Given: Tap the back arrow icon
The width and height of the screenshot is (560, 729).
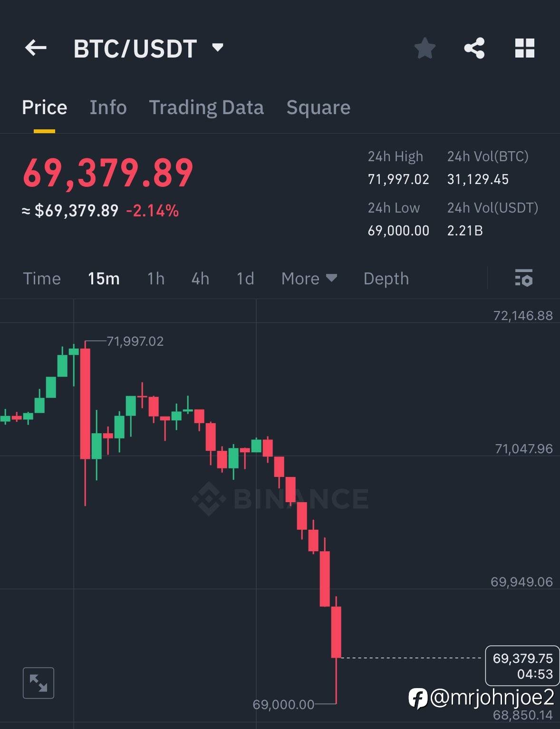Looking at the screenshot, I should pos(36,48).
